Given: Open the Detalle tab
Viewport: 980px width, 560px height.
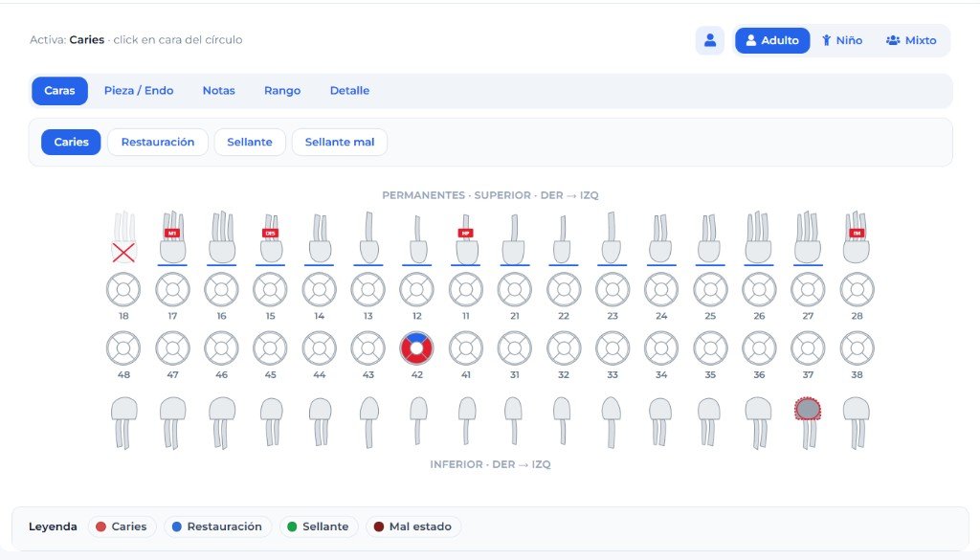Looking at the screenshot, I should point(349,91).
